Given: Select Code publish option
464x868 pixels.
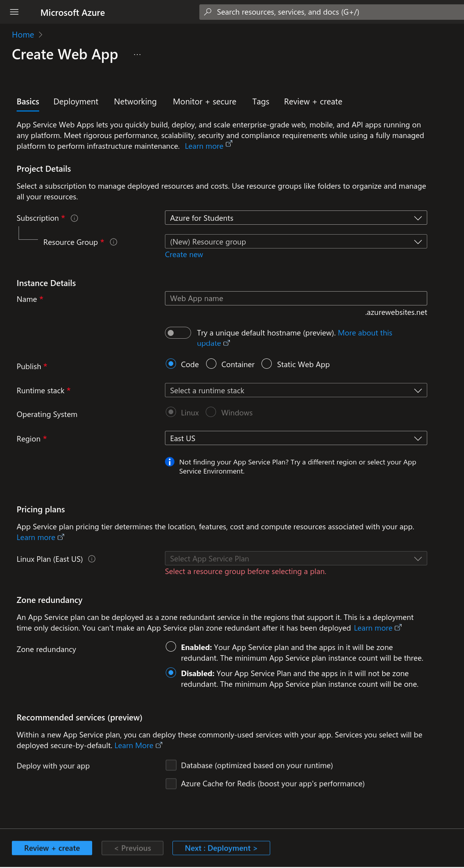Looking at the screenshot, I should pos(171,364).
